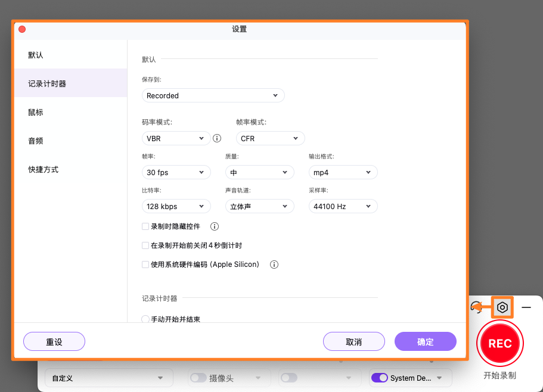The height and width of the screenshot is (392, 543).
Task: Toggle the System Device audio switch
Action: pyautogui.click(x=380, y=378)
